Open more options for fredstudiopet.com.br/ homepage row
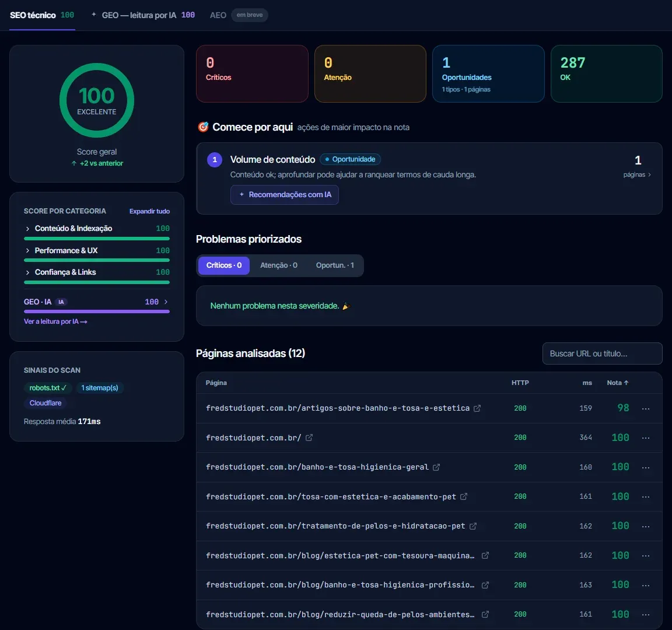The height and width of the screenshot is (630, 672). [x=646, y=438]
